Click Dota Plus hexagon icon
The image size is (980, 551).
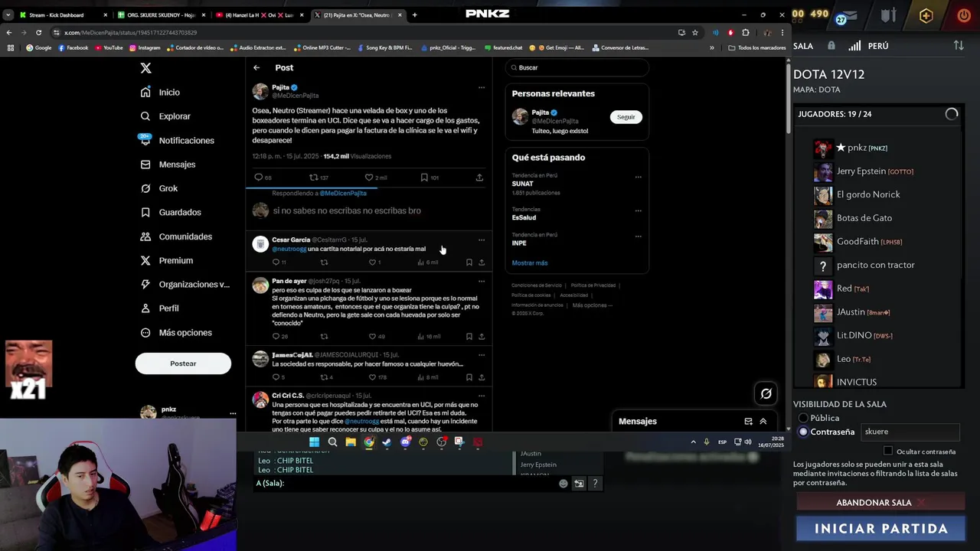(x=926, y=15)
